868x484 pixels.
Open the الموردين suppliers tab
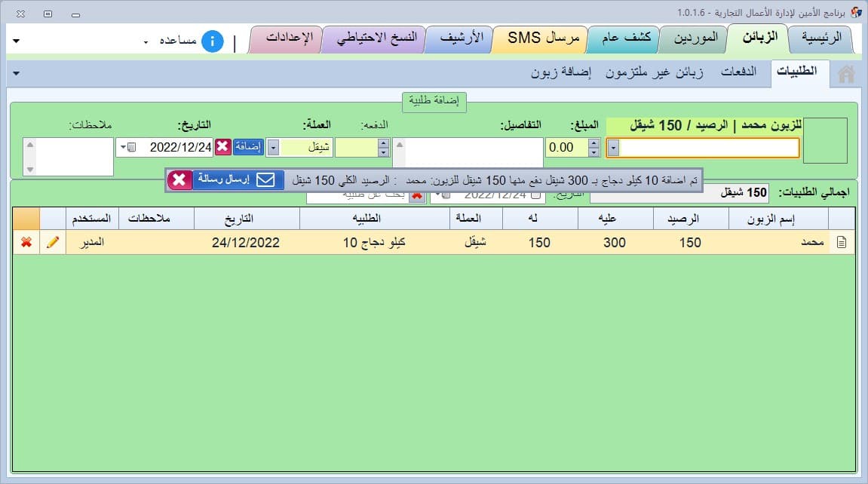(x=695, y=38)
